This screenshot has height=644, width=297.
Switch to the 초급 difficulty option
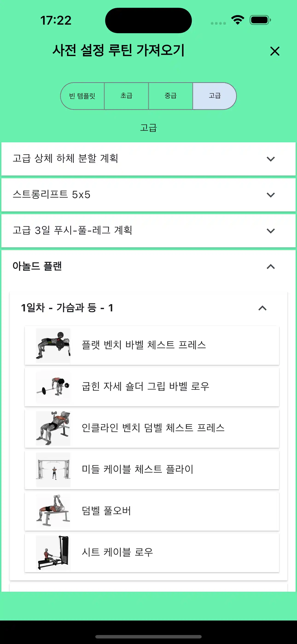coord(126,96)
